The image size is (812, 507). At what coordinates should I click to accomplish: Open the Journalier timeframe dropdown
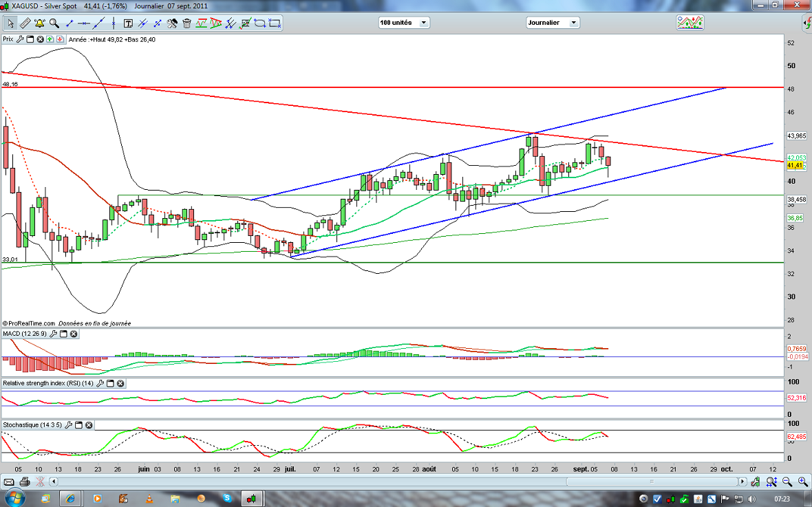(x=553, y=23)
